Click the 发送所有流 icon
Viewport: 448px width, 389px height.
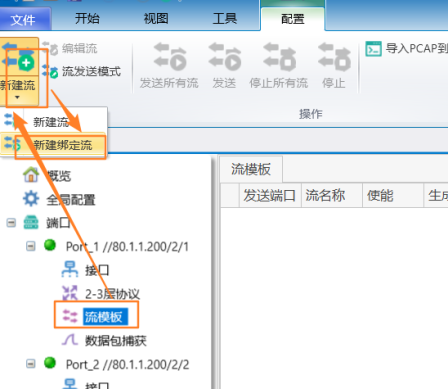point(170,57)
